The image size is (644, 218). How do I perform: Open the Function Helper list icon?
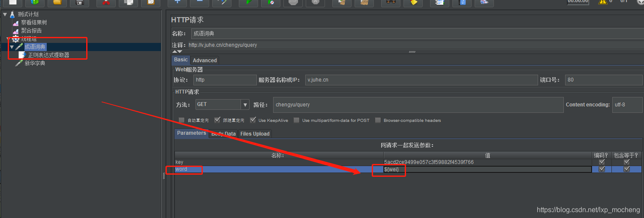click(439, 3)
